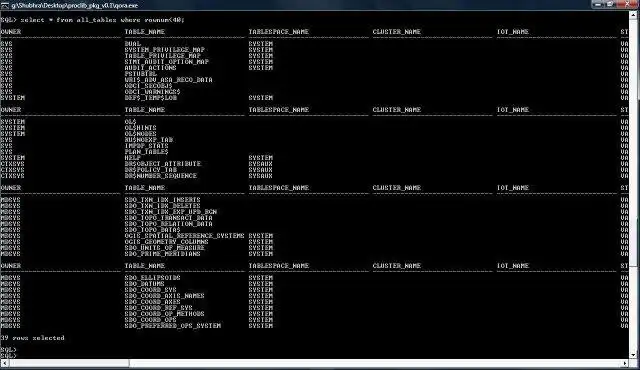Click SYSTEM tablespace in the SDO_DATUMS row
Viewport: 640px width, 370px height.
(260, 284)
